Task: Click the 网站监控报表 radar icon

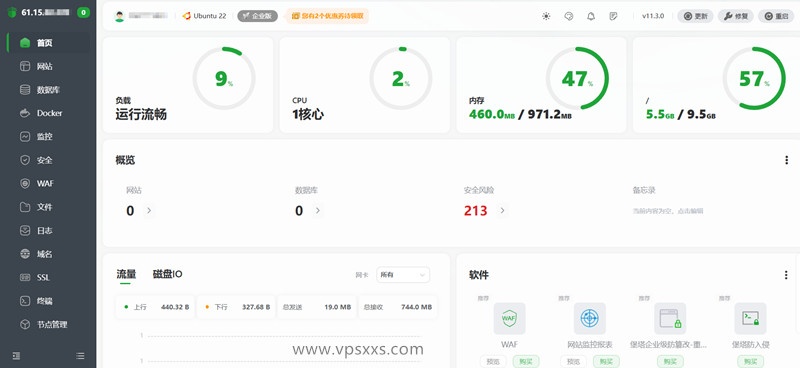Action: click(x=590, y=318)
